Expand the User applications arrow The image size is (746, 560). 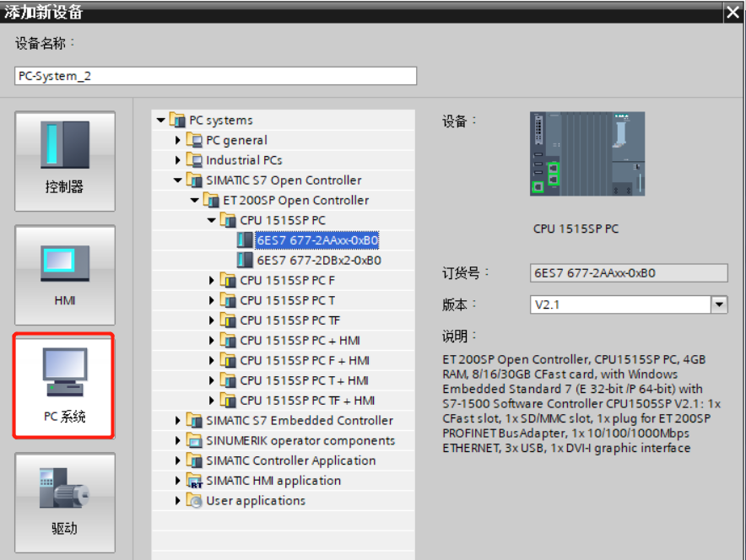coord(177,501)
